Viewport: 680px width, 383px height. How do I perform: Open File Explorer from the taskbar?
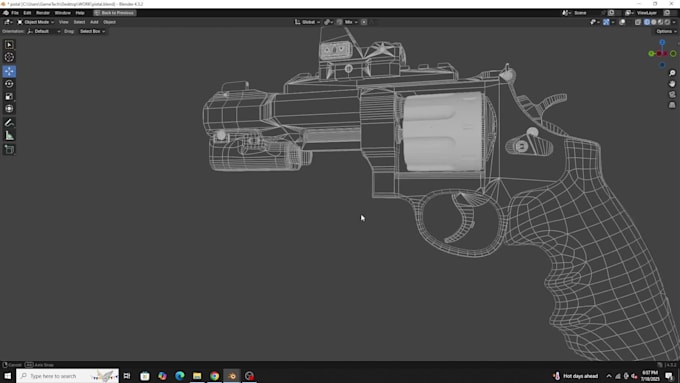[197, 376]
